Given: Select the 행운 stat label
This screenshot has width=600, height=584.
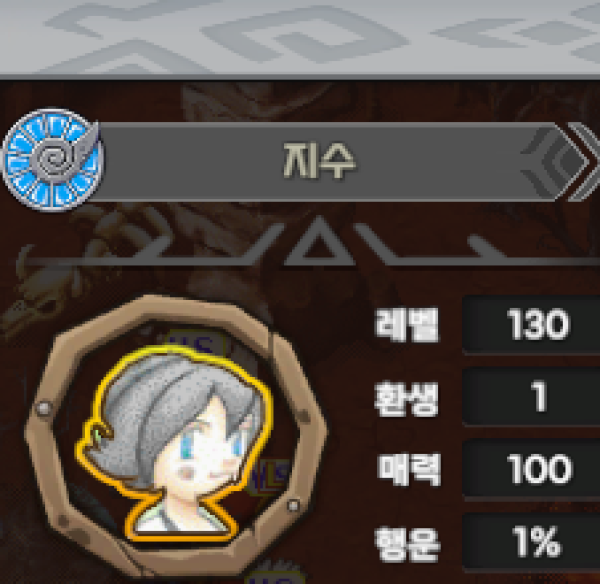Looking at the screenshot, I should 407,544.
